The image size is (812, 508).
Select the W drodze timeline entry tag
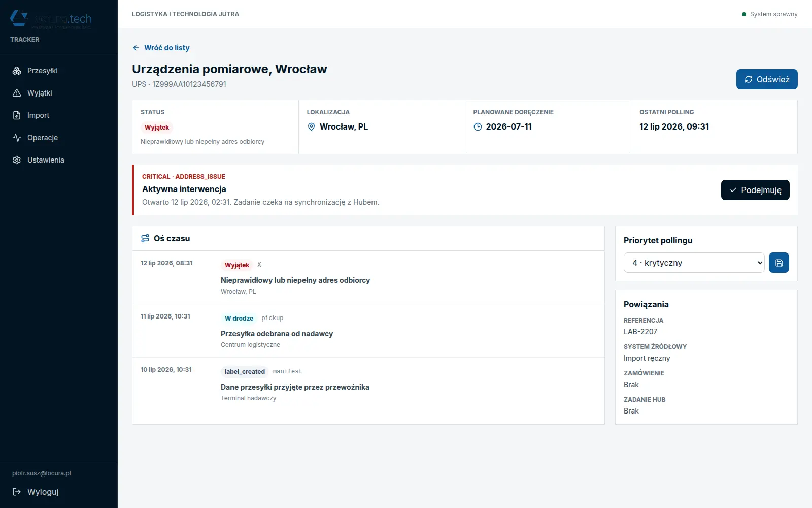point(239,319)
